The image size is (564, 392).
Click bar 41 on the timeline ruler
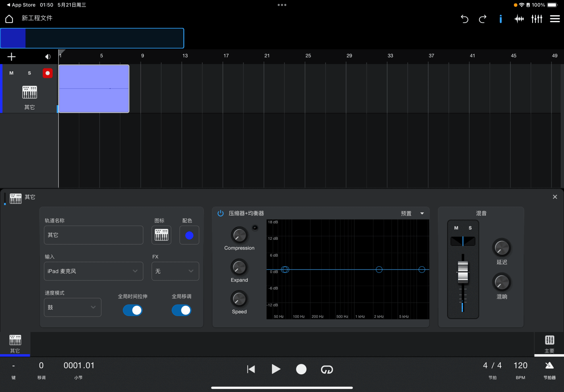(473, 56)
